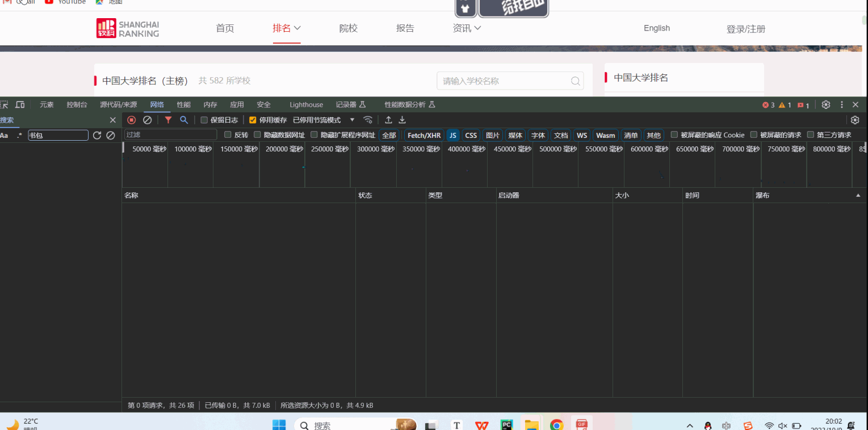Clear the search sidebar results
Image resolution: width=868 pixels, height=430 pixels.
[x=111, y=136]
